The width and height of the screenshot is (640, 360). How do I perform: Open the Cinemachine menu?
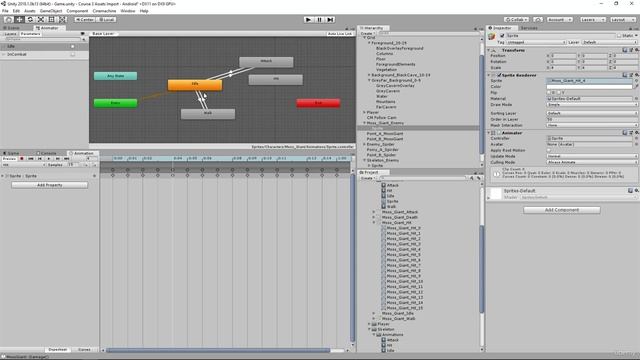[x=104, y=11]
